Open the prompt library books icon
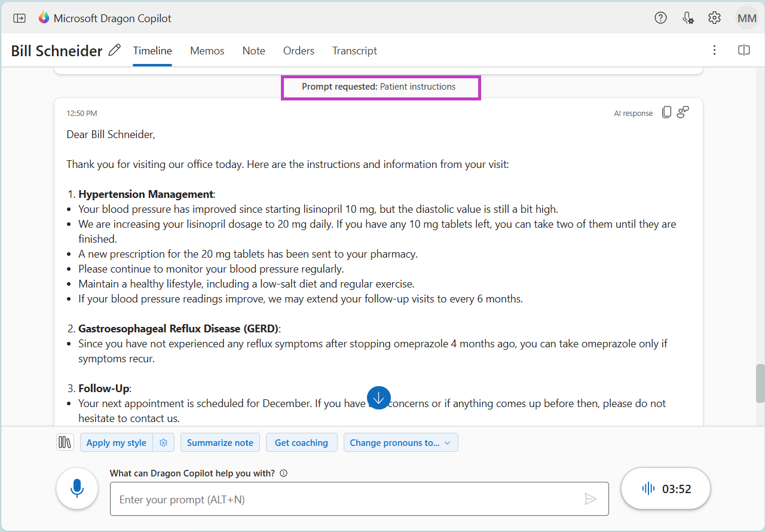This screenshot has width=765, height=532. [65, 442]
